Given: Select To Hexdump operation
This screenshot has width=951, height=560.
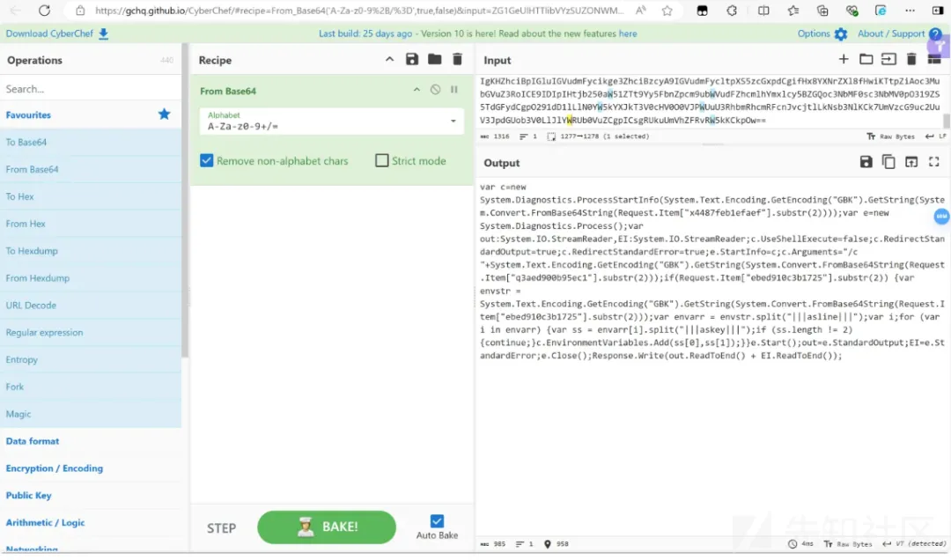Looking at the screenshot, I should (91, 251).
